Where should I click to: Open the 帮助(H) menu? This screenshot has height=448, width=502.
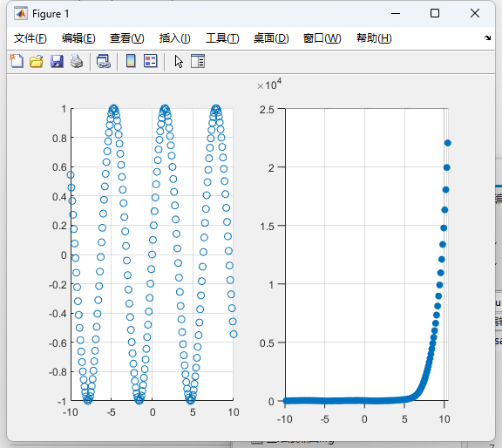[x=374, y=38]
